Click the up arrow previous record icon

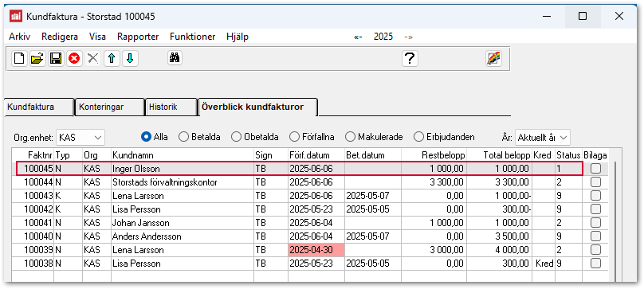(x=112, y=59)
